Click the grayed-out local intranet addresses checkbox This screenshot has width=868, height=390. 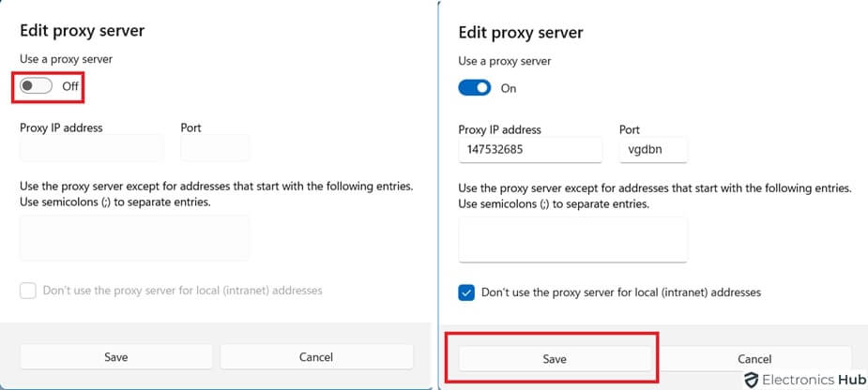(x=28, y=291)
